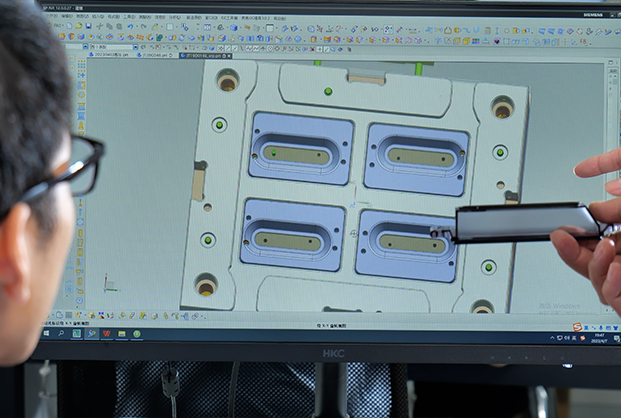Click the red heart icon in the toolbar
The image size is (621, 418).
(496, 41)
